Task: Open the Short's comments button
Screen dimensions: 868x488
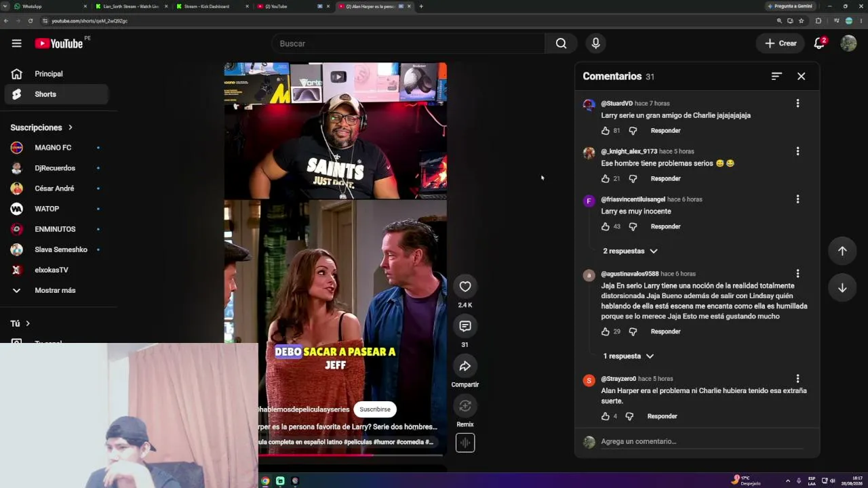Action: point(465,327)
